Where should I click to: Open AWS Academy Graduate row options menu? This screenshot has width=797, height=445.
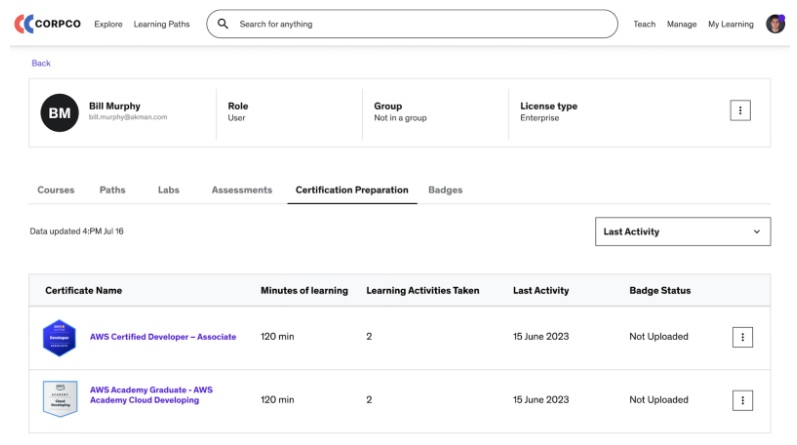[x=742, y=400]
